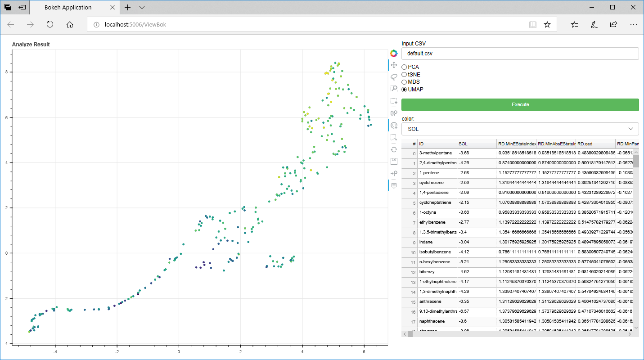Open Edge settings and more menu

click(x=634, y=24)
